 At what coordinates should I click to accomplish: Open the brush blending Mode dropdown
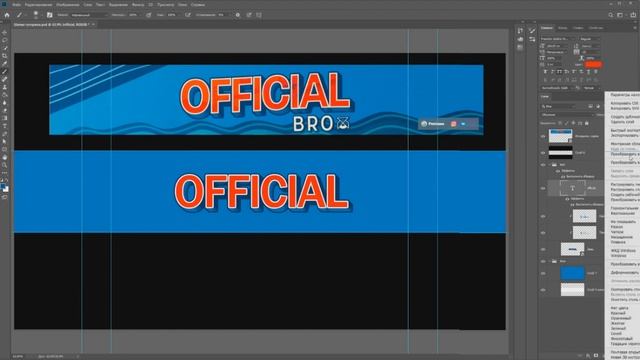tap(88, 15)
